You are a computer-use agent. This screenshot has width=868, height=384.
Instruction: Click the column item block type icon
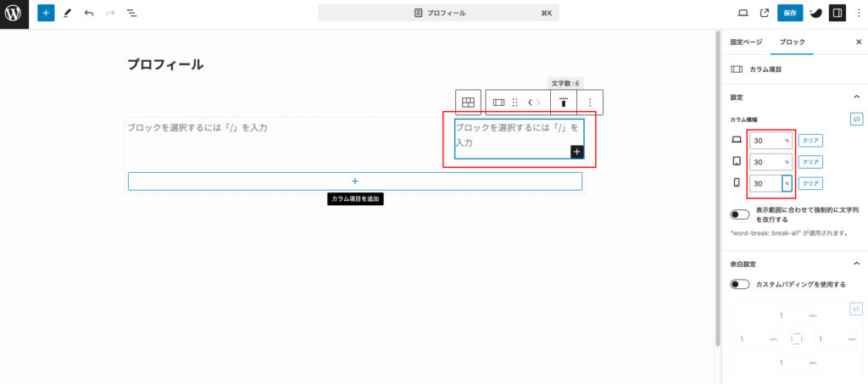tap(498, 103)
